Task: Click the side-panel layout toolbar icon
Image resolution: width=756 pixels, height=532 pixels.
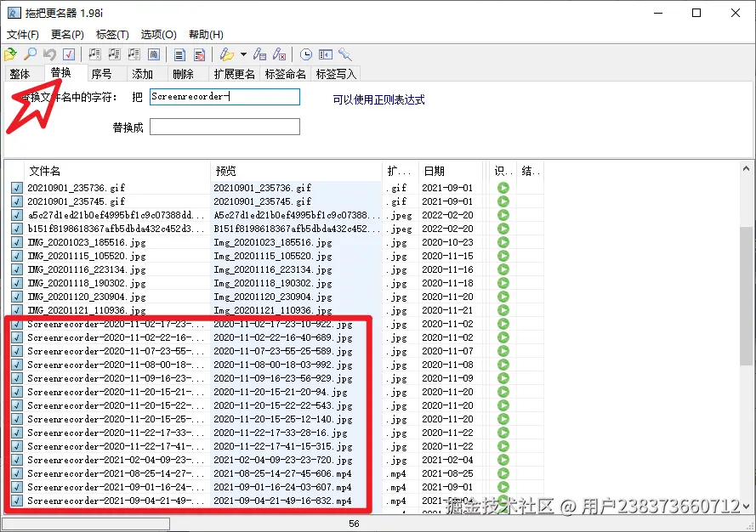Action: click(x=326, y=54)
